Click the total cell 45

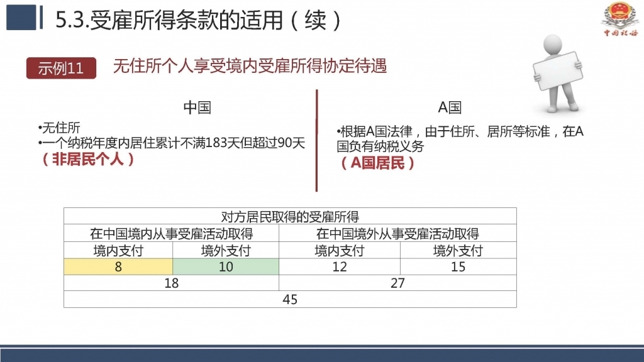[x=290, y=299]
